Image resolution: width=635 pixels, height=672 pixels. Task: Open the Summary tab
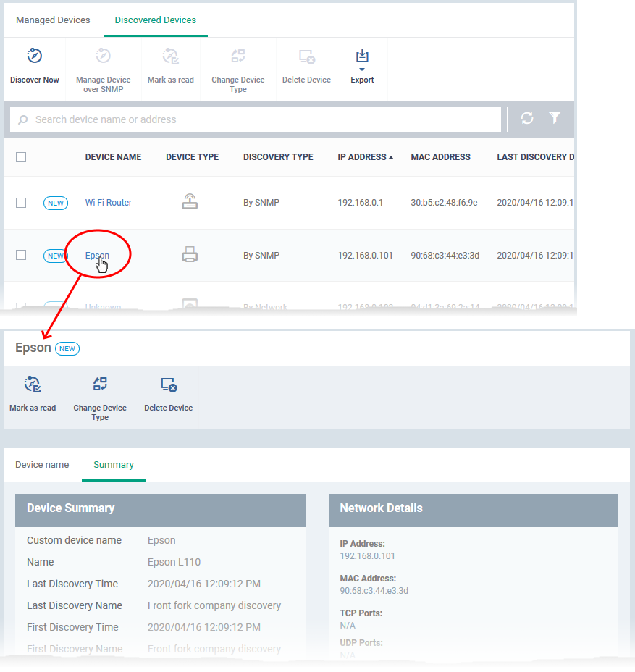(114, 465)
